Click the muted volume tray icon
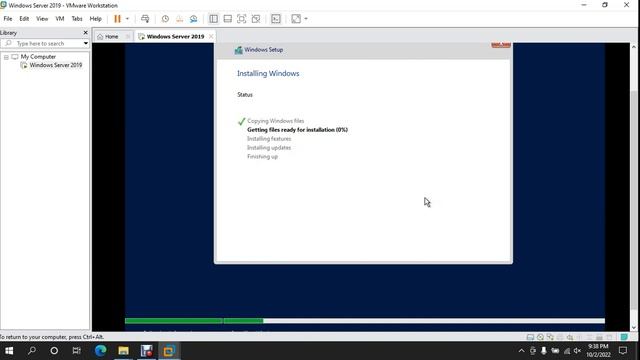The image size is (640, 360). (x=577, y=351)
